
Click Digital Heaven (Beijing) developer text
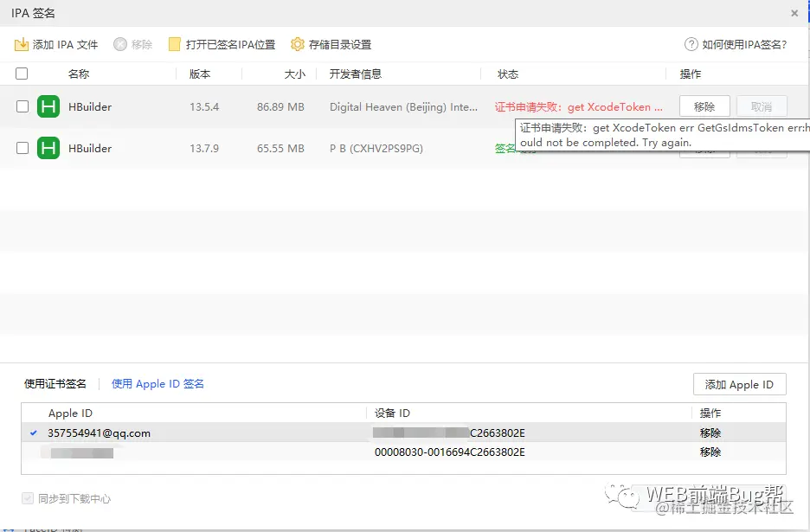pos(403,107)
